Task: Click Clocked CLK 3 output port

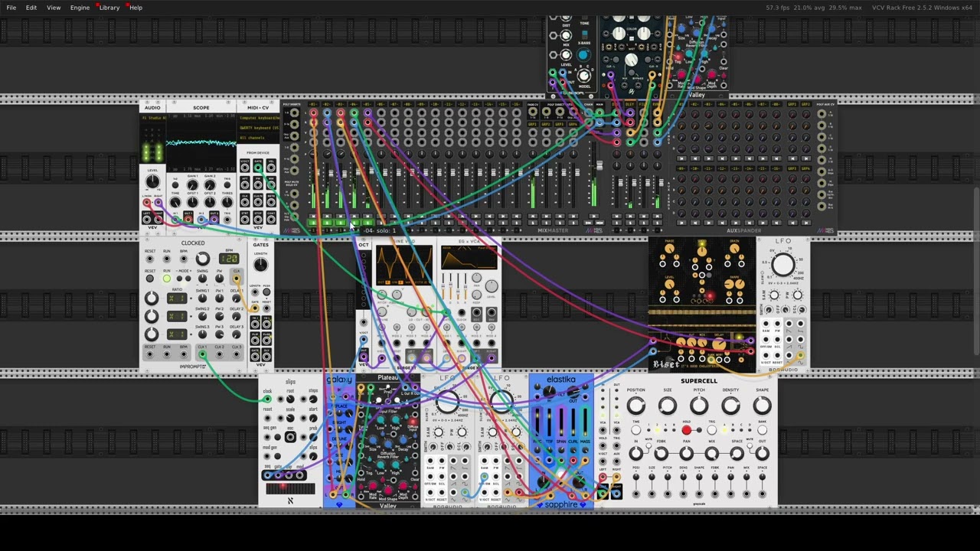Action: (237, 354)
